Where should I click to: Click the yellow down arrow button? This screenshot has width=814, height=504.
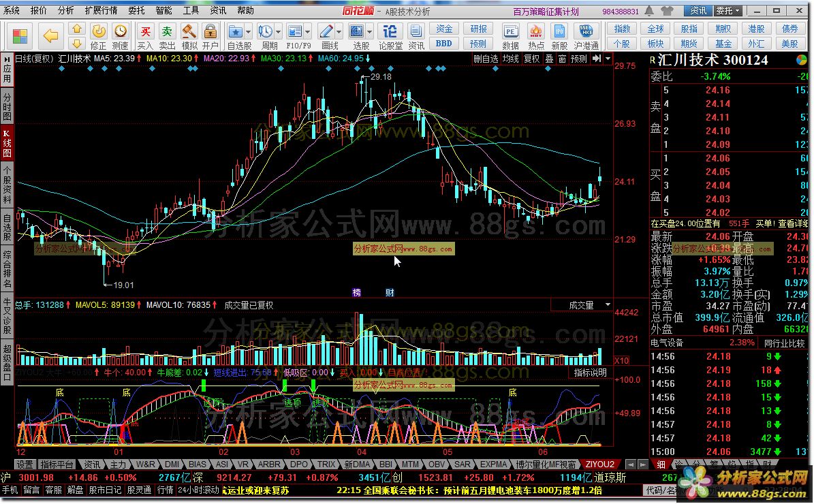point(77,44)
